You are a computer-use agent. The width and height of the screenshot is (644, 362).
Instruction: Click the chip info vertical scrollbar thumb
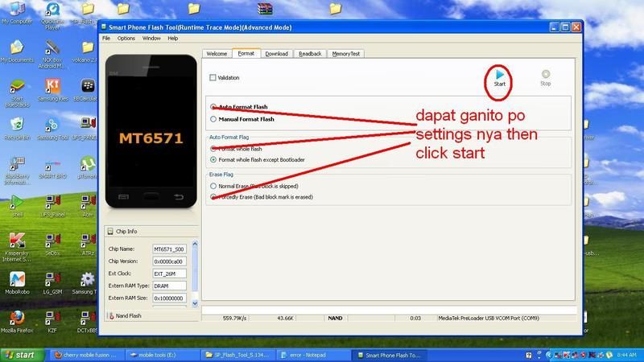pos(195,269)
